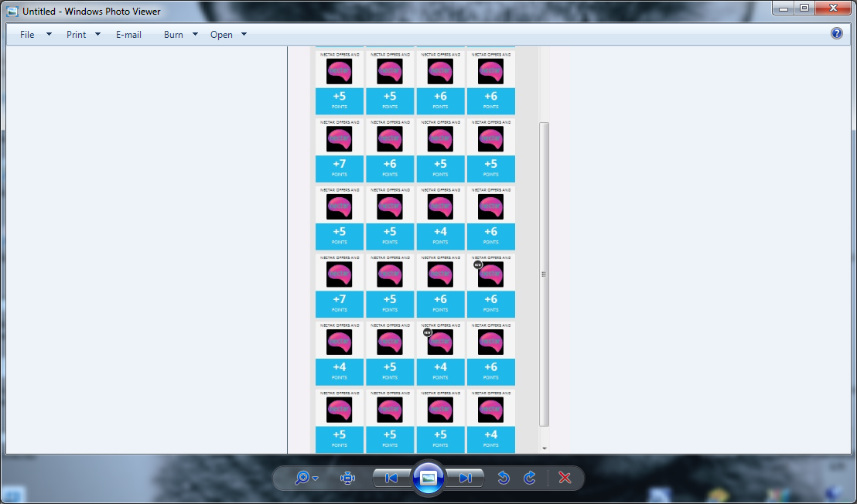Screen dimensions: 857x504
Task: Expand the Burn dropdown arrow
Action: pyautogui.click(x=195, y=35)
